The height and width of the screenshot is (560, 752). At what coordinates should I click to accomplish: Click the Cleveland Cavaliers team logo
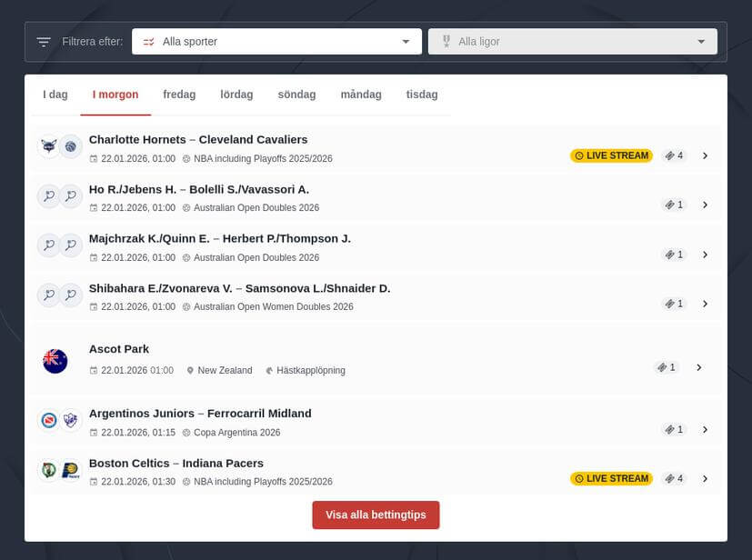tap(70, 146)
